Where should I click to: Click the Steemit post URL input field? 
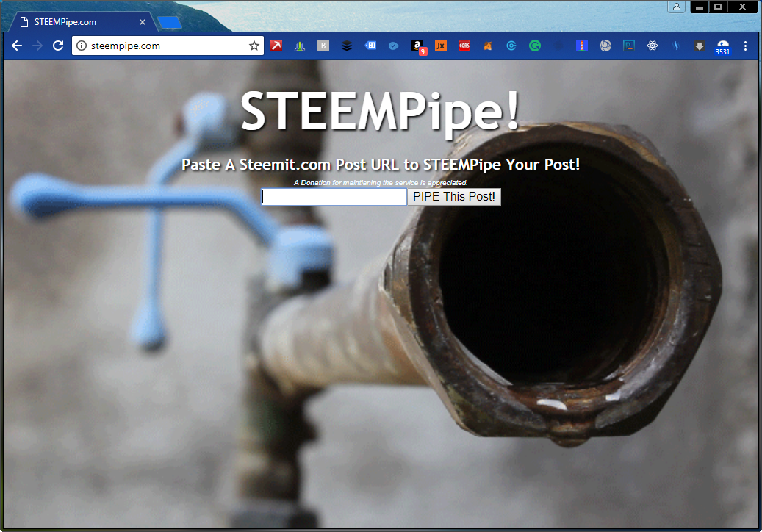tap(334, 197)
